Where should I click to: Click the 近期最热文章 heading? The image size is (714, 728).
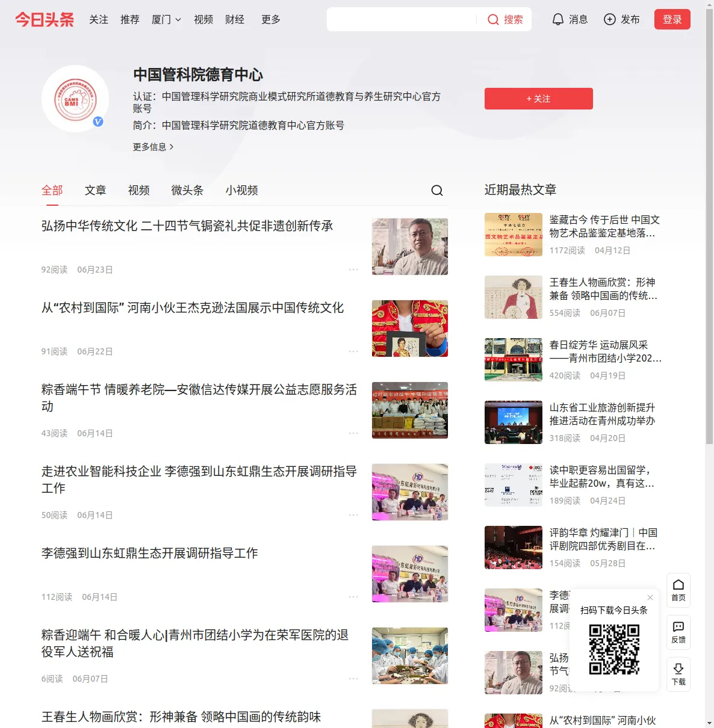point(521,190)
